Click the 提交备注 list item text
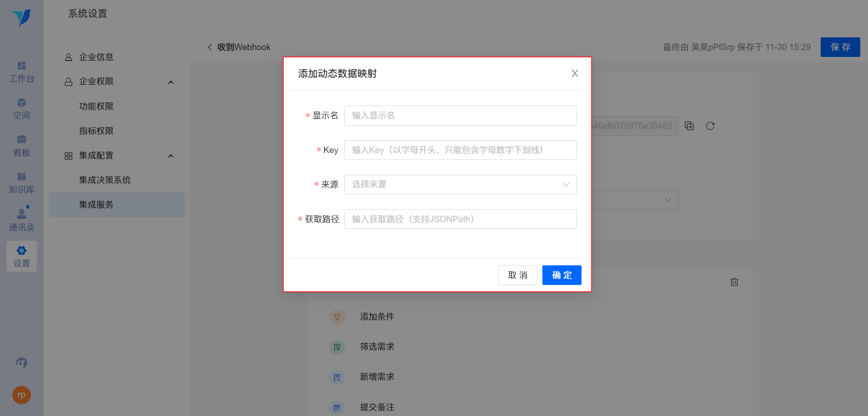This screenshot has width=868, height=416. tap(377, 407)
